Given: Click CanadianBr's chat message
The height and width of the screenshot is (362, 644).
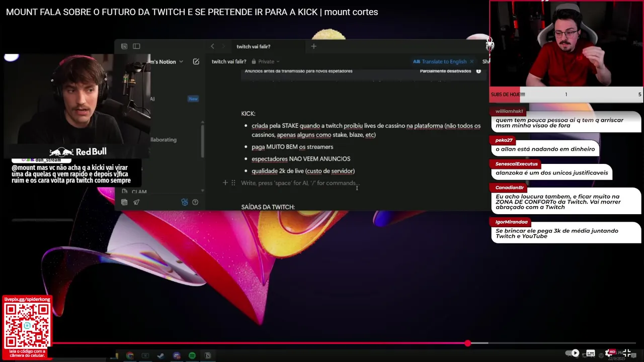Looking at the screenshot, I should [565, 202].
